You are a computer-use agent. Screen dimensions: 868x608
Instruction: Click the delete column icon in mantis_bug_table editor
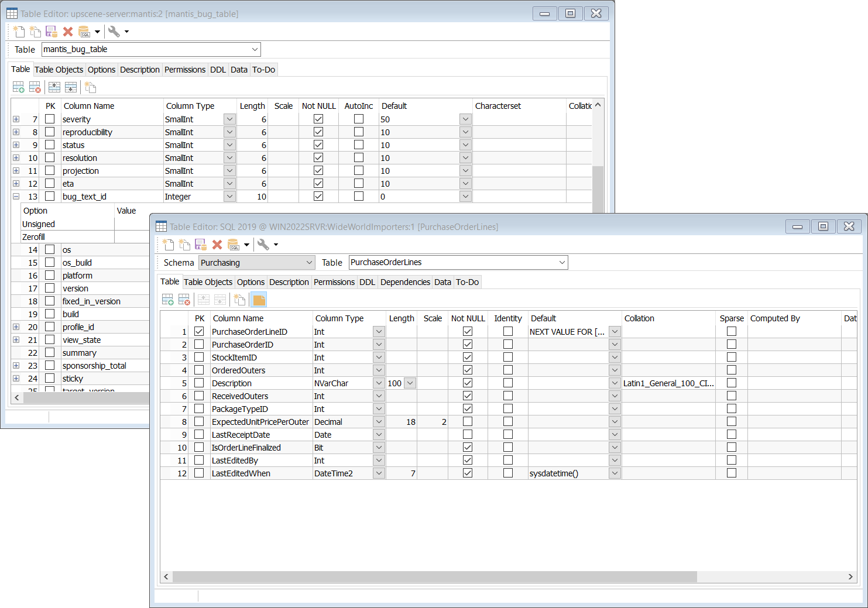[35, 88]
